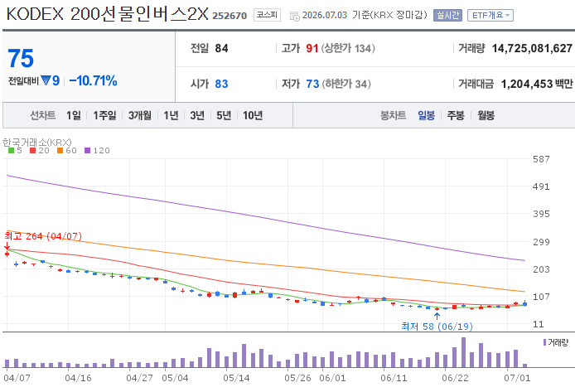Click the 하한가 34 text
This screenshot has width=575, height=392.
pos(346,84)
